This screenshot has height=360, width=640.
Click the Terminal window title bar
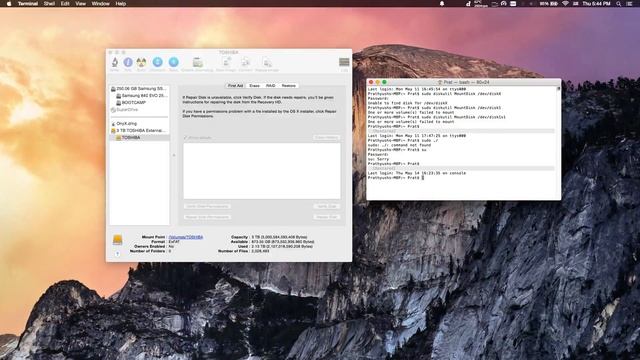point(464,82)
